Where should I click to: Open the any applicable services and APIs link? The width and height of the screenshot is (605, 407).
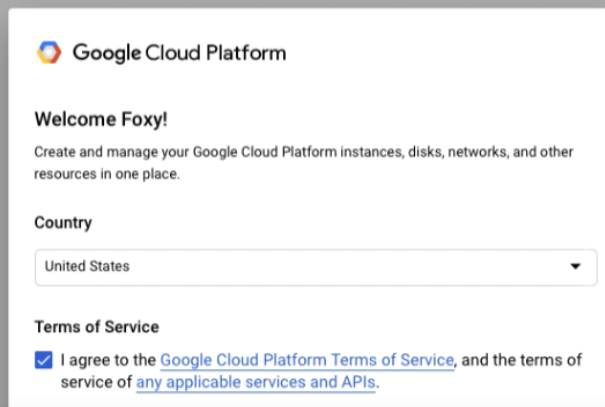pyautogui.click(x=256, y=382)
